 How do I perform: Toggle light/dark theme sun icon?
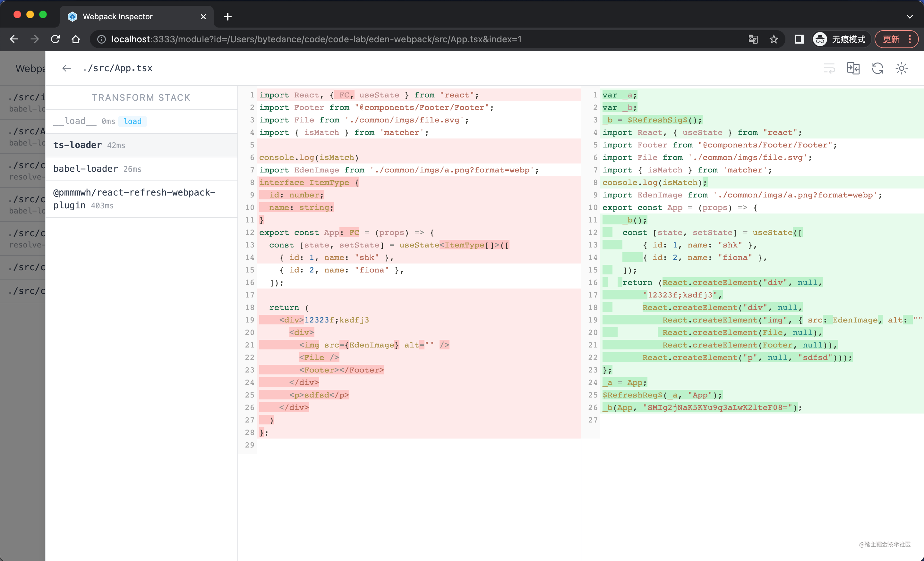click(x=902, y=68)
